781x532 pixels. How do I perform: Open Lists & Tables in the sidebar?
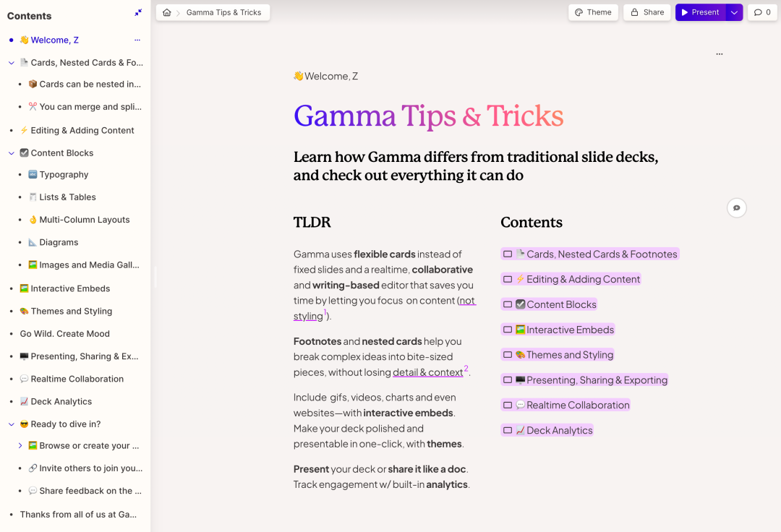pos(61,197)
